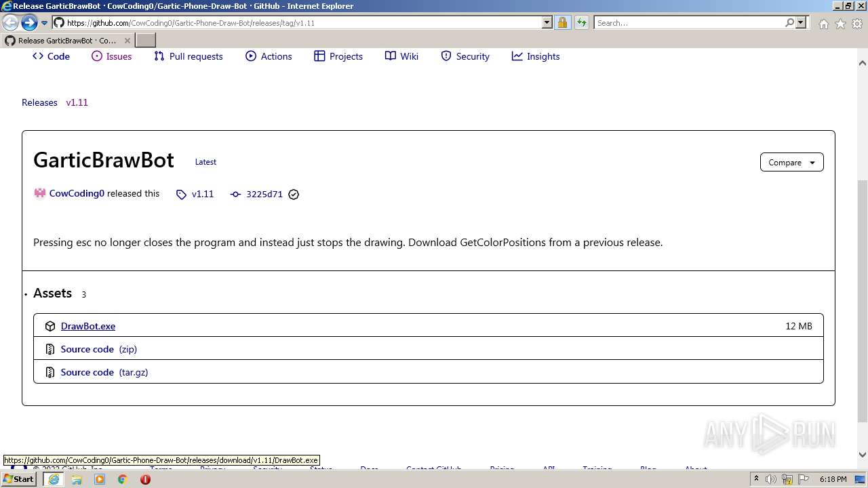Click the page scrollbar up arrow
Viewport: 868px width, 488px height.
tap(863, 63)
